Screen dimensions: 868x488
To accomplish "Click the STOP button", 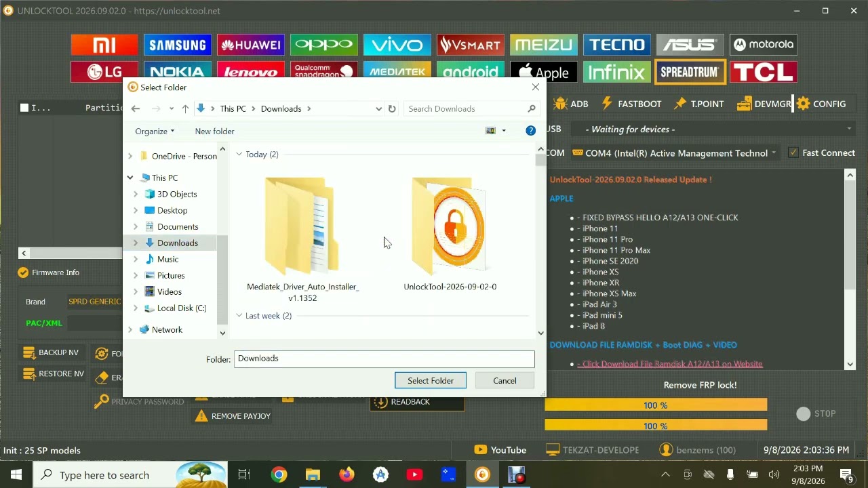I will point(816,413).
